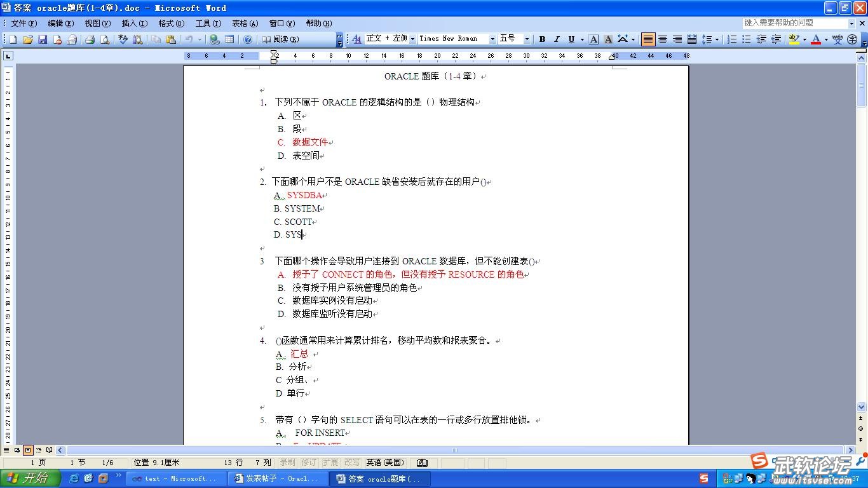868x488 pixels.
Task: Open the Styles and Formatting pane icon
Action: tap(356, 39)
